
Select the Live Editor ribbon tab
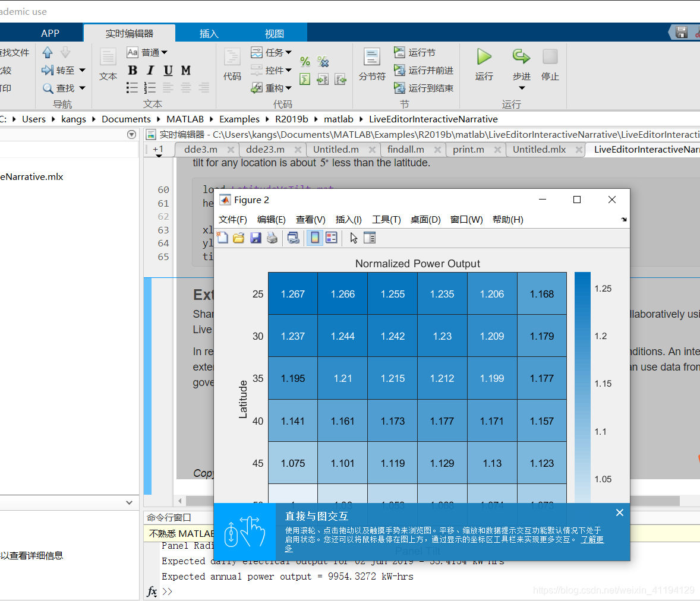[129, 33]
